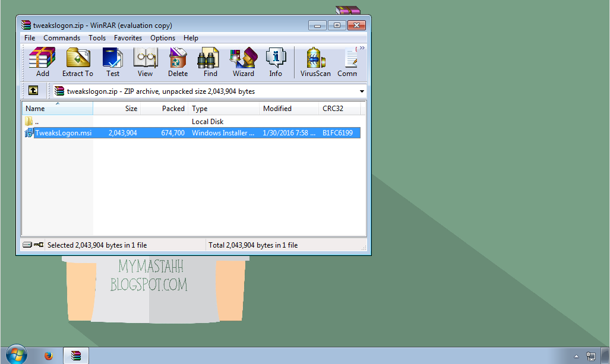Click the WinRAR title bar icon
The width and height of the screenshot is (610, 364).
tap(26, 26)
